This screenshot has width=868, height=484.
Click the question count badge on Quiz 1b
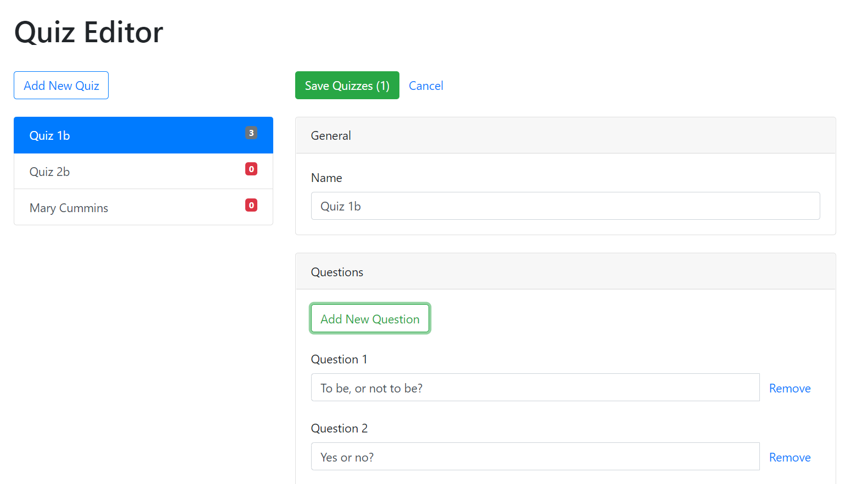pyautogui.click(x=251, y=133)
